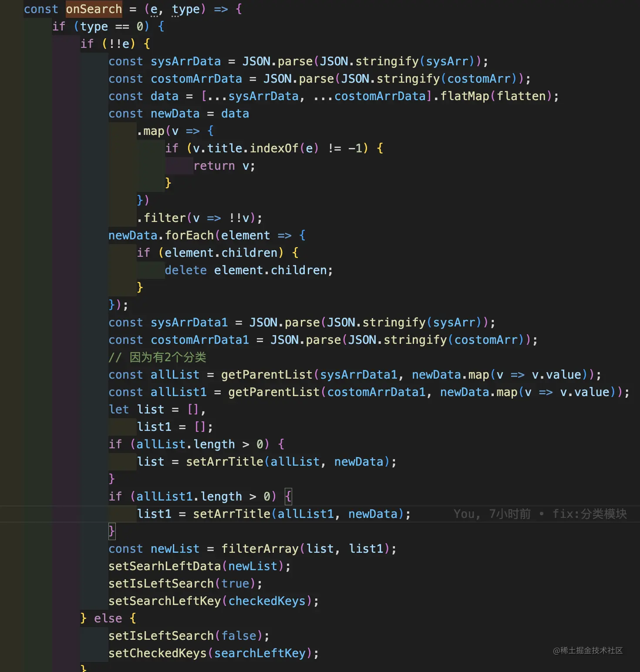This screenshot has width=640, height=672.
Task: Click the .filter(v => !!v) line
Action: 199,218
